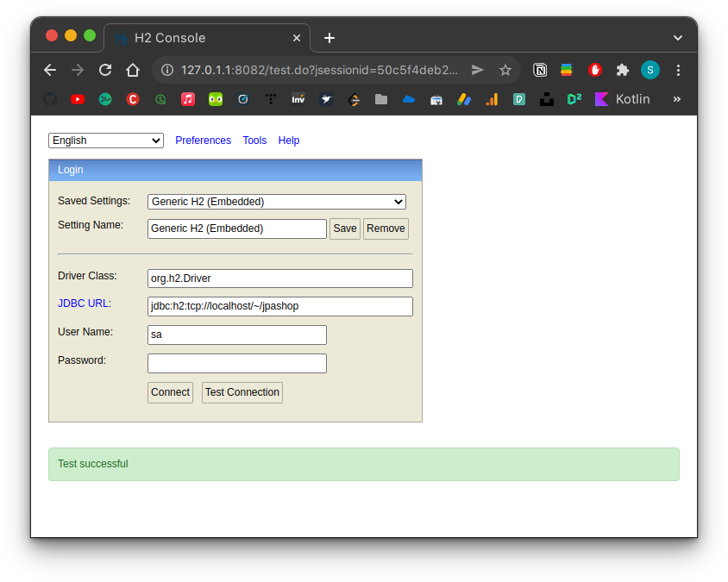Viewport: 728px width, 582px height.
Task: Click the forward navigation arrow
Action: tap(78, 70)
